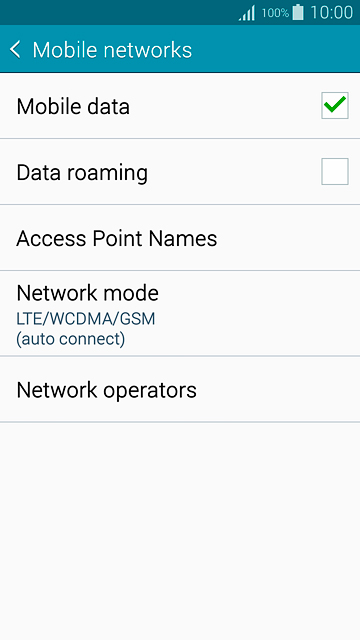The height and width of the screenshot is (640, 360).
Task: Tap the (auto connect) subtitle text
Action: [x=71, y=339]
